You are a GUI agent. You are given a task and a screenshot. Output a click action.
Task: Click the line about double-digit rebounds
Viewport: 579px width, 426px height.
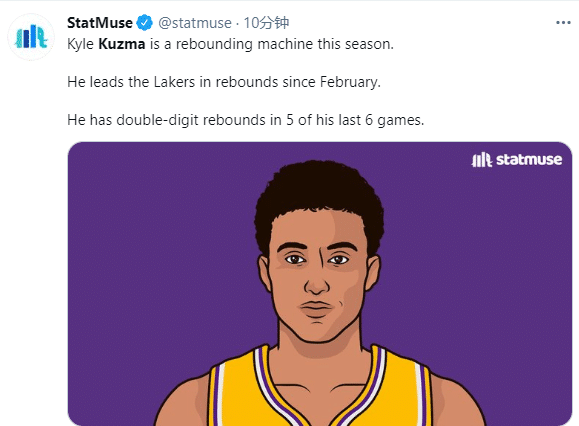(x=246, y=120)
